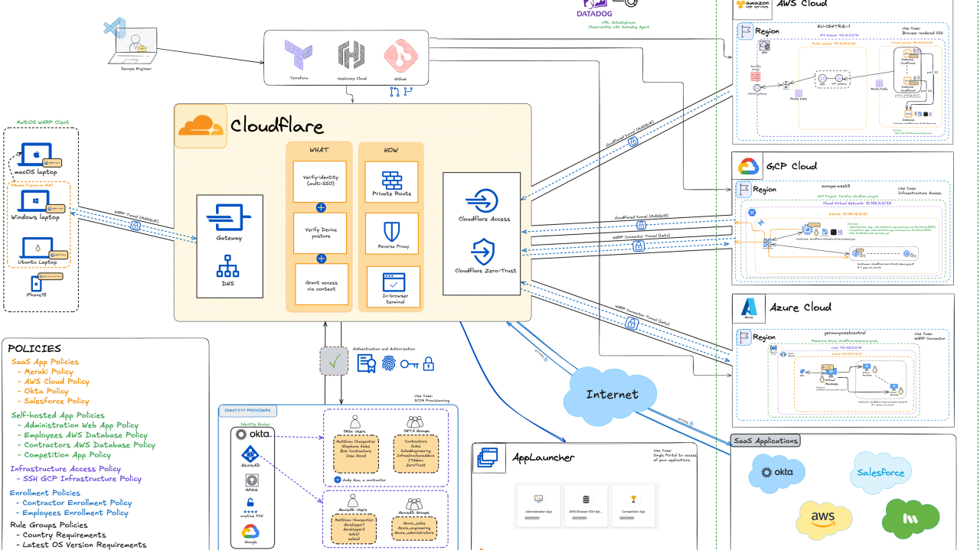Click the Ubuntu Laptop icon

(x=35, y=249)
